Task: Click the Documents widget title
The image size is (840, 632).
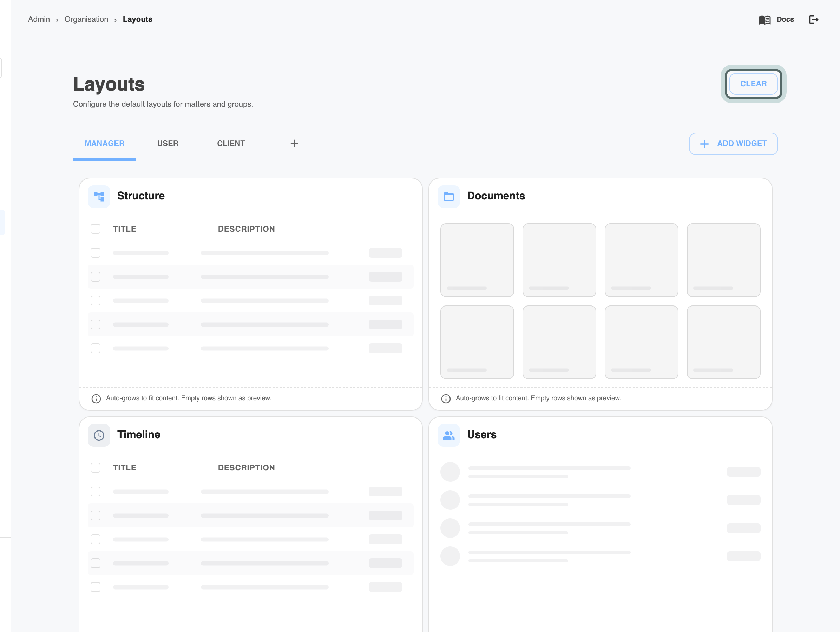Action: [496, 196]
